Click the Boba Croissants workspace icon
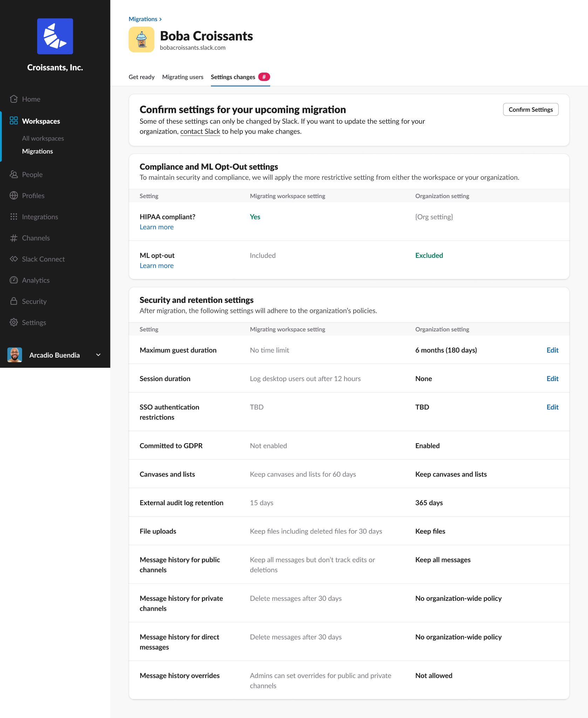Image resolution: width=588 pixels, height=718 pixels. tap(142, 40)
